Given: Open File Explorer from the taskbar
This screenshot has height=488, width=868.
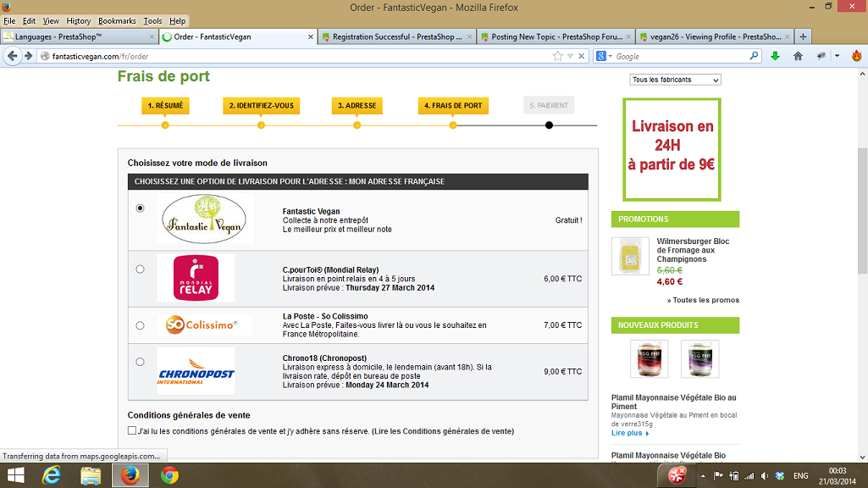Looking at the screenshot, I should pyautogui.click(x=91, y=475).
